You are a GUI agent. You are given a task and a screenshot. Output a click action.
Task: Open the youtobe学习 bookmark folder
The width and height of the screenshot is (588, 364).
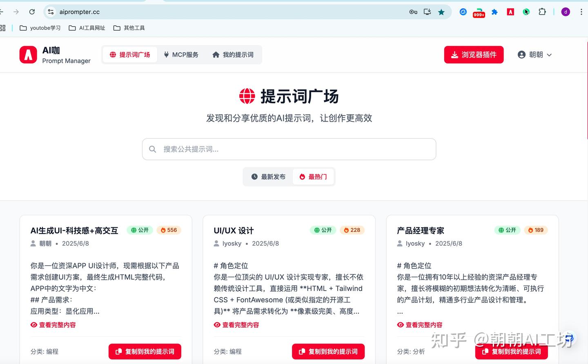click(40, 28)
